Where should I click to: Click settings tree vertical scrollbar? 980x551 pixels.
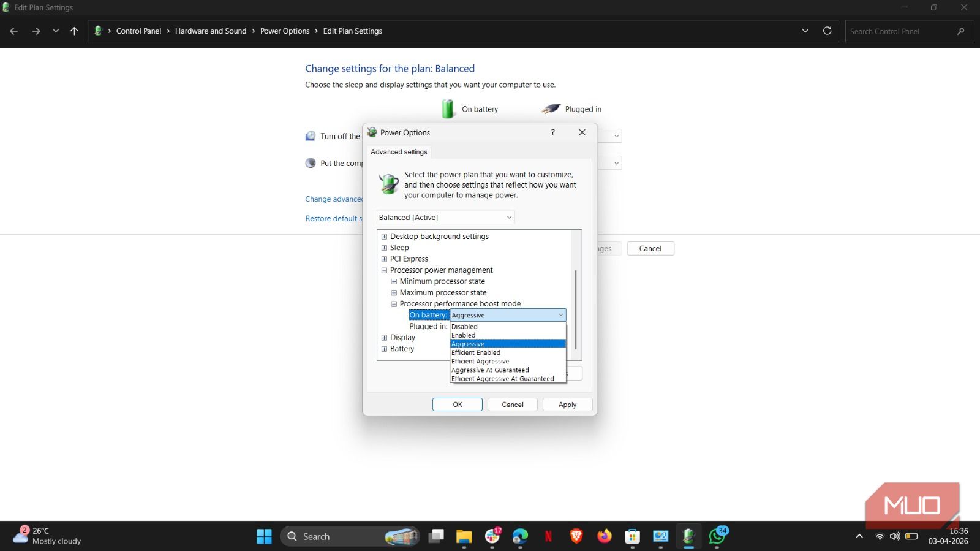click(x=576, y=310)
